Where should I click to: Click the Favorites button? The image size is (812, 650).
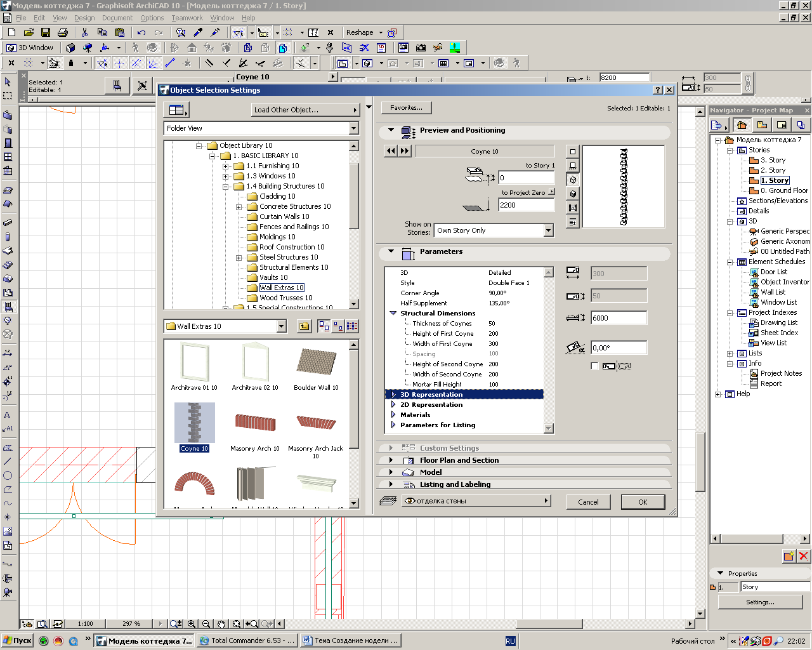click(406, 108)
